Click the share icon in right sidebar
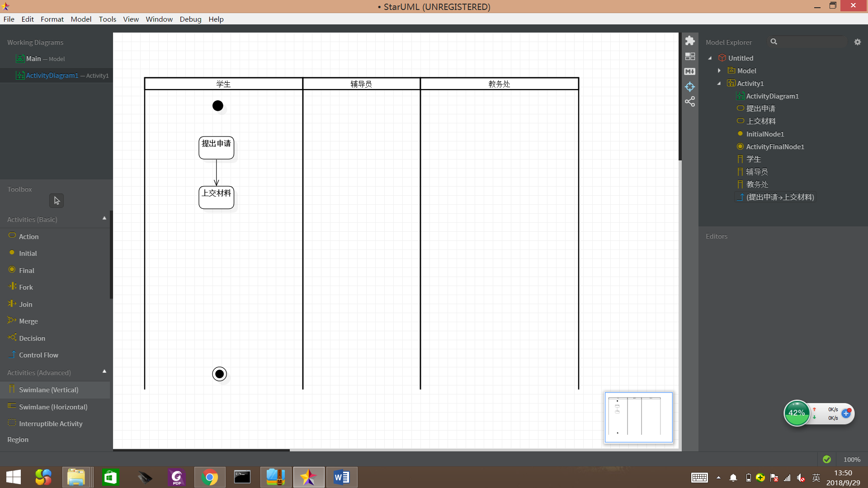The image size is (868, 488). coord(690,102)
